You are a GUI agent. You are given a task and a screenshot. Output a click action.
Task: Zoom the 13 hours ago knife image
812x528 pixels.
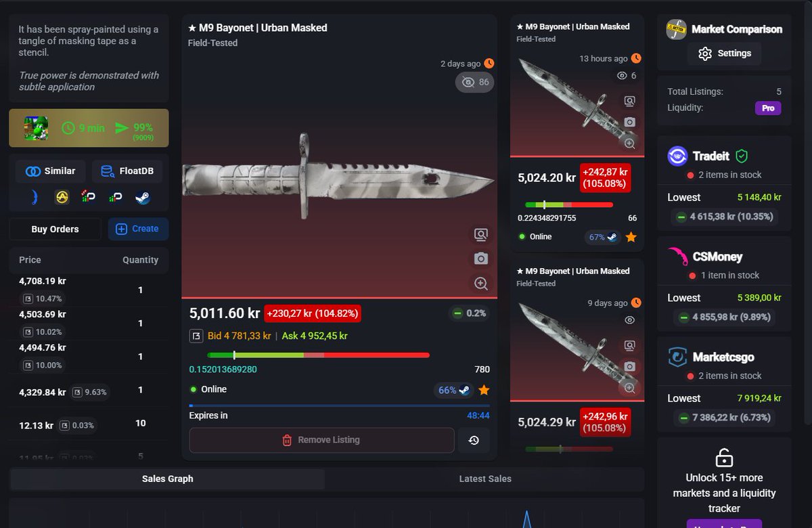point(630,144)
